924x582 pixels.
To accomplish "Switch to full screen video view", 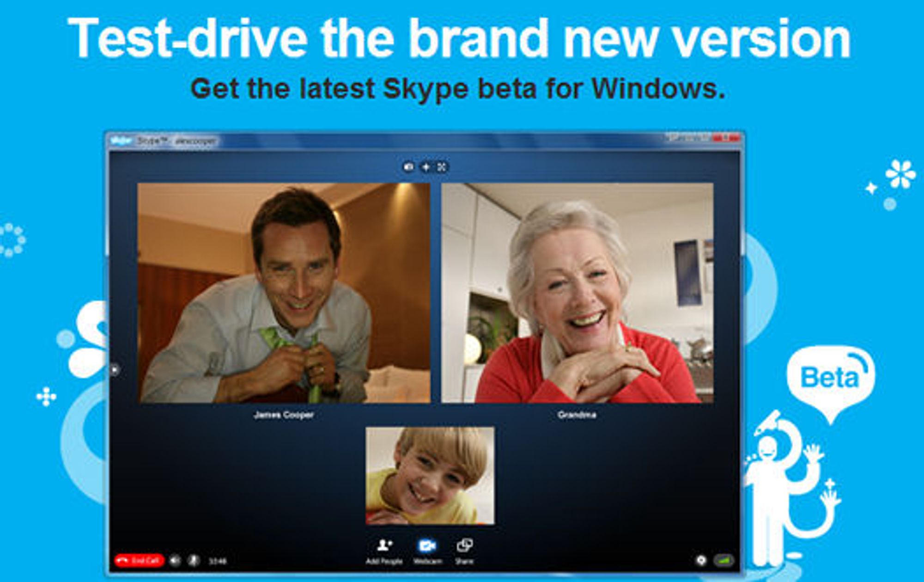I will (442, 167).
